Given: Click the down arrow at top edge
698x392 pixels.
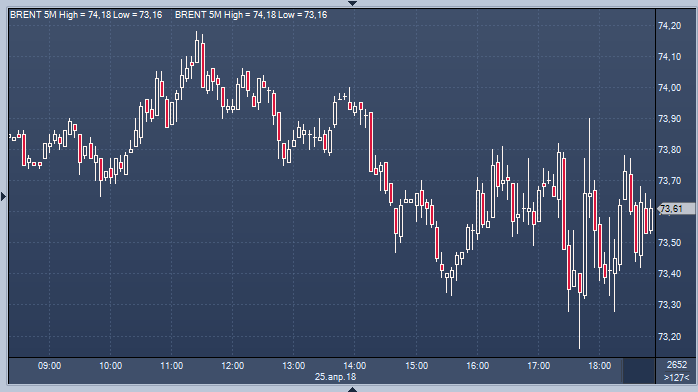Looking at the screenshot, I should click(352, 3).
